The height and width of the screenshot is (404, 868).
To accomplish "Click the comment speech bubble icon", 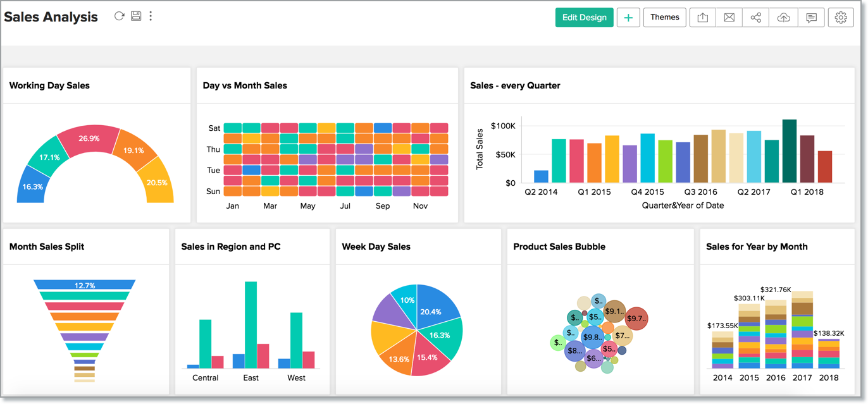I will pos(811,18).
